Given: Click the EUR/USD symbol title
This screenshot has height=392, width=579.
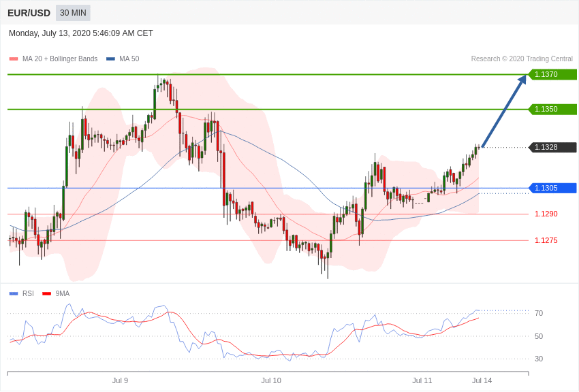Looking at the screenshot, I should 29,14.
